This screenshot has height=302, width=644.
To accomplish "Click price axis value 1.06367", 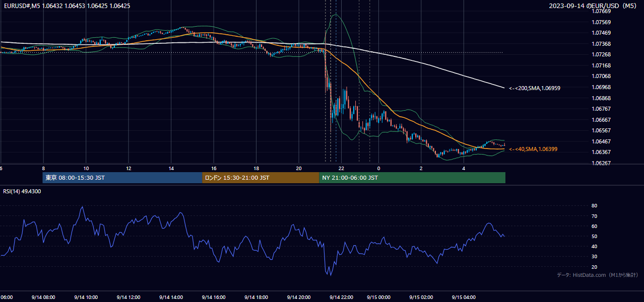I will click(x=601, y=152).
